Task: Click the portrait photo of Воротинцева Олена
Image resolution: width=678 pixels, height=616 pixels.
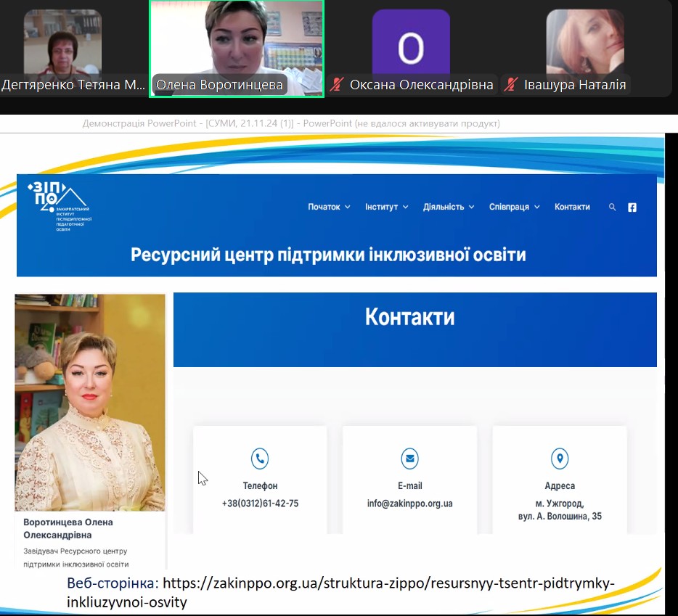Action: point(90,403)
